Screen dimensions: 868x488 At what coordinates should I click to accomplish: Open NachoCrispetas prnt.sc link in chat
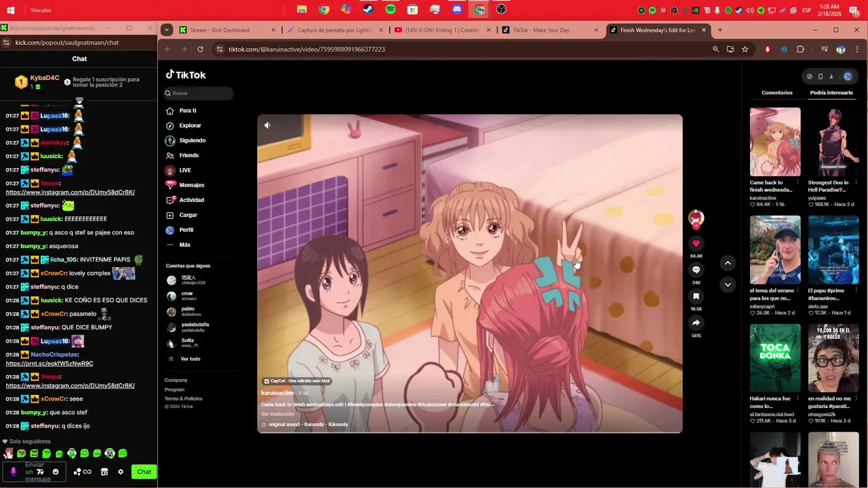coord(50,364)
